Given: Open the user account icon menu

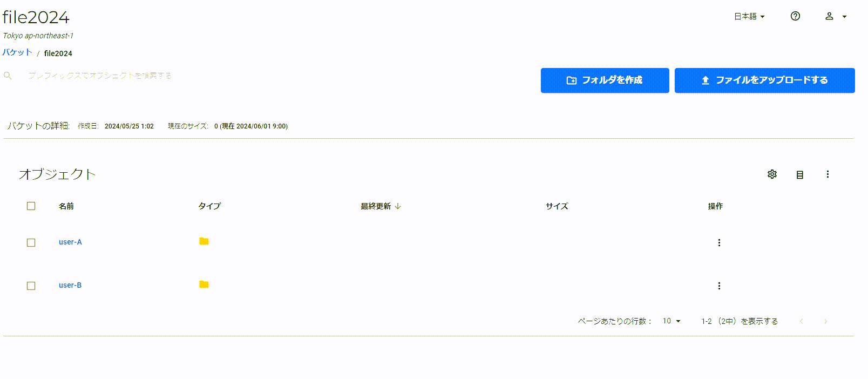Looking at the screenshot, I should pos(836,16).
